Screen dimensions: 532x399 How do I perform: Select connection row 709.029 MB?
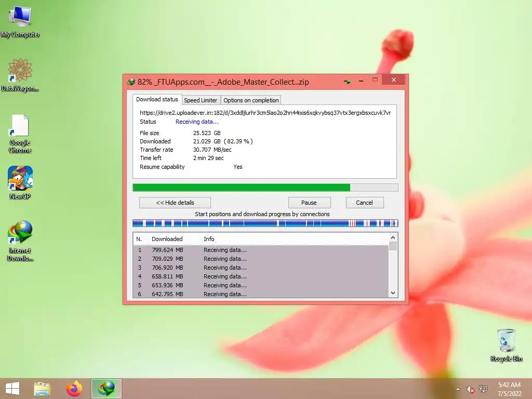[x=261, y=259]
